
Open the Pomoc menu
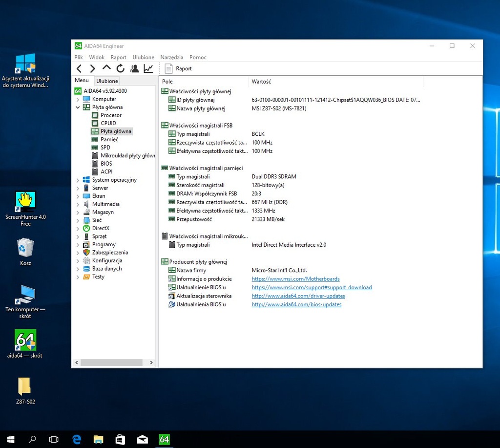[198, 57]
